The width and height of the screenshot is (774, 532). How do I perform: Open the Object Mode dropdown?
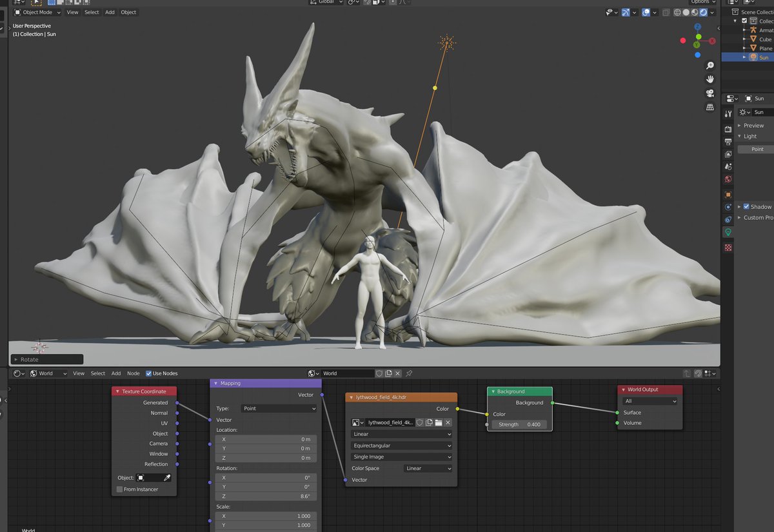(x=37, y=12)
